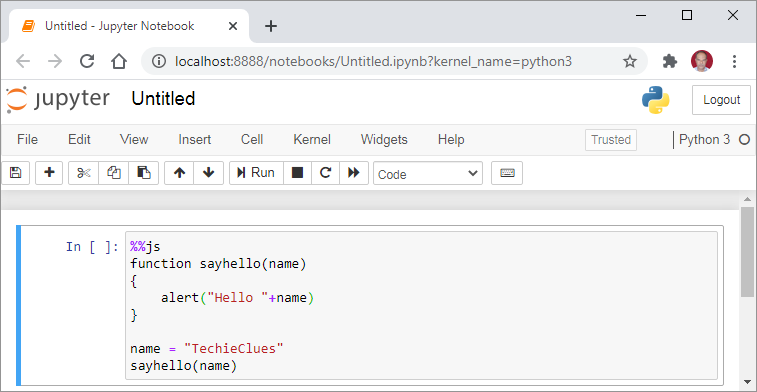
Task: Click the kernel idle circle indicator
Action: (744, 140)
